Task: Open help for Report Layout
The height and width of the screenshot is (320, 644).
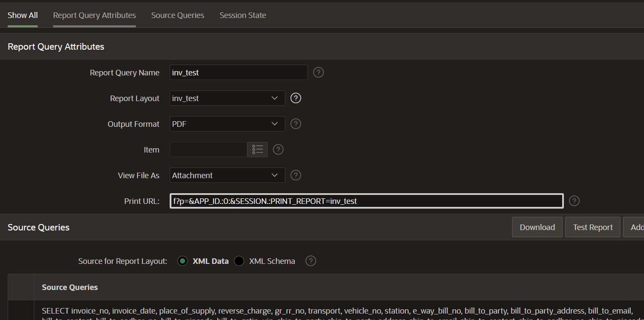Action: tap(296, 98)
